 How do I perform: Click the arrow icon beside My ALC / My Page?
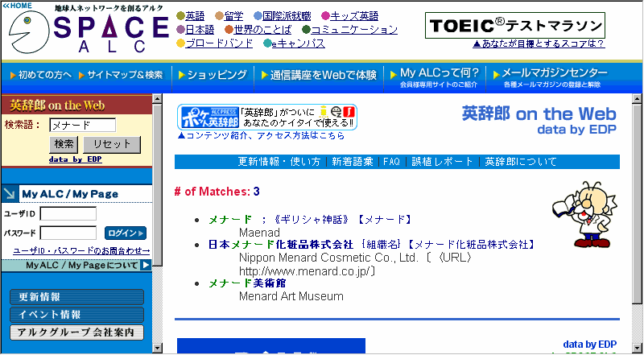tap(9, 194)
